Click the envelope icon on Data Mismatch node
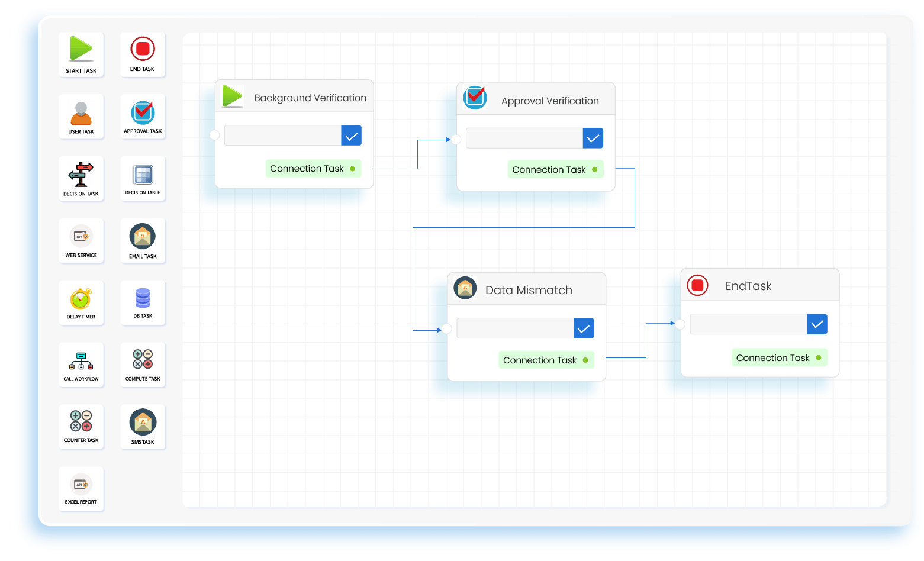Viewport: 924px width, 561px height. 465,288
